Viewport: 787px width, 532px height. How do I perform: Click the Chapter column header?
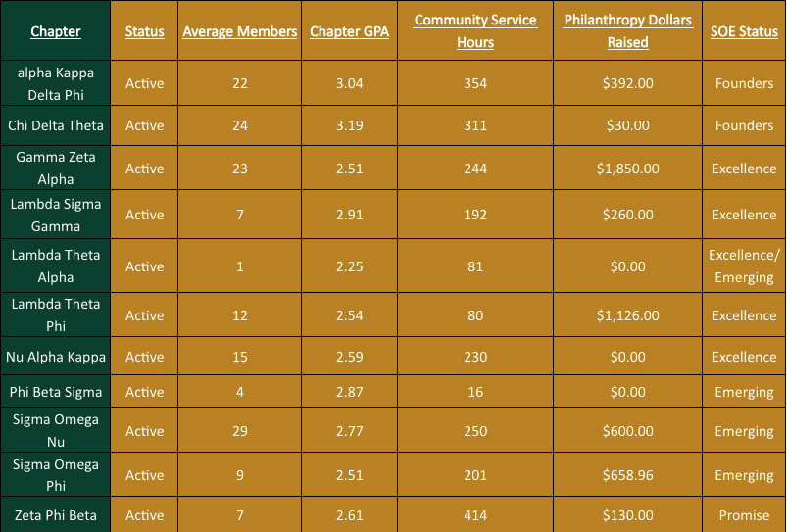[x=56, y=31]
